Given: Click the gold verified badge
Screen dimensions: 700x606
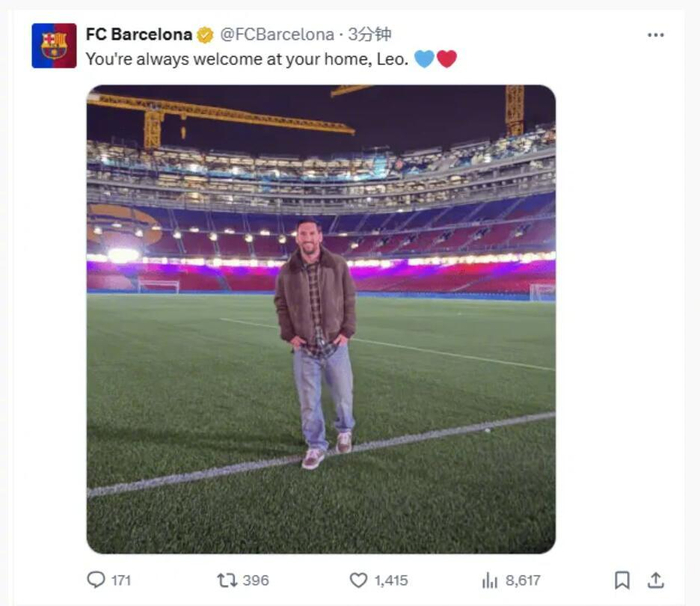Looking at the screenshot, I should (x=205, y=35).
